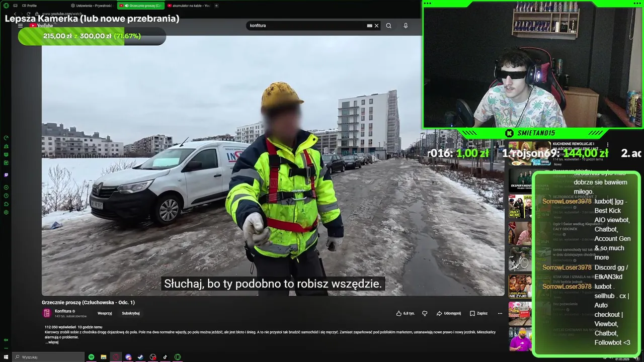This screenshot has width=644, height=362.
Task: Click the 112 050 wyświetleń view count text
Action: pyautogui.click(x=60, y=327)
